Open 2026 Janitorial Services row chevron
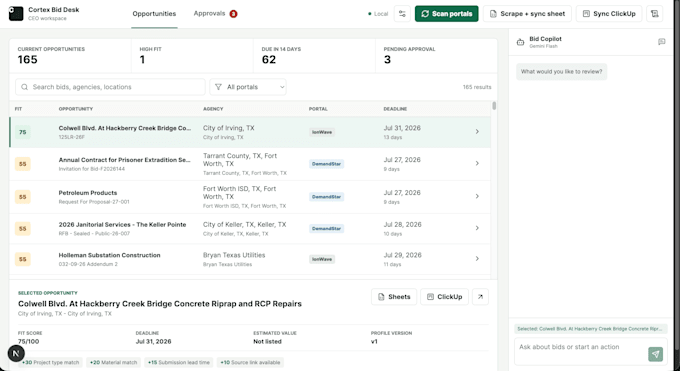This screenshot has height=371, width=680. [x=477, y=228]
